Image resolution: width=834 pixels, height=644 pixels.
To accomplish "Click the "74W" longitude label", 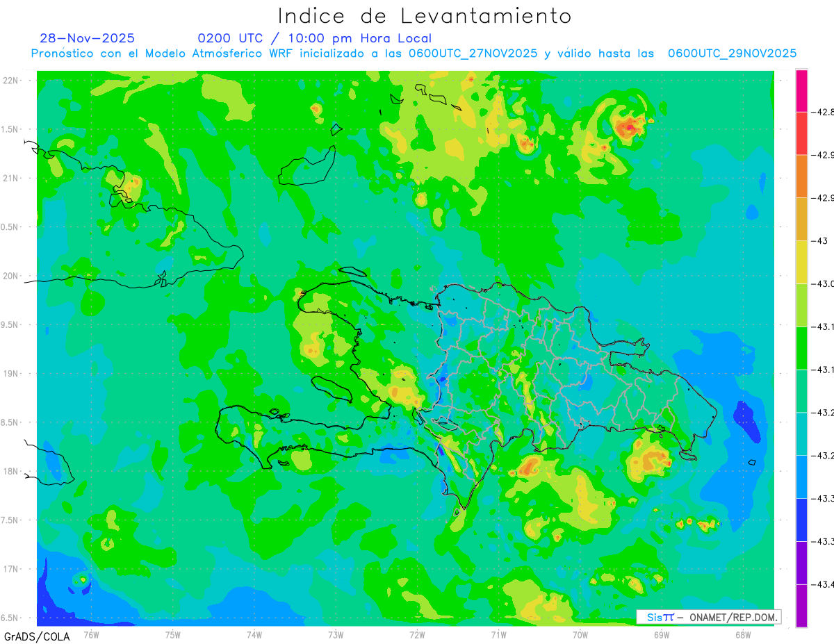I will [x=254, y=634].
